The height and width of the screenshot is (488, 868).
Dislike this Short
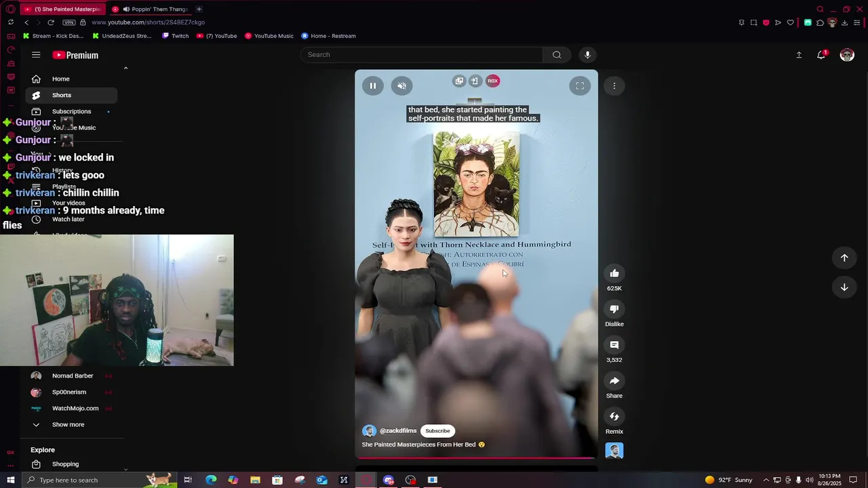click(614, 309)
